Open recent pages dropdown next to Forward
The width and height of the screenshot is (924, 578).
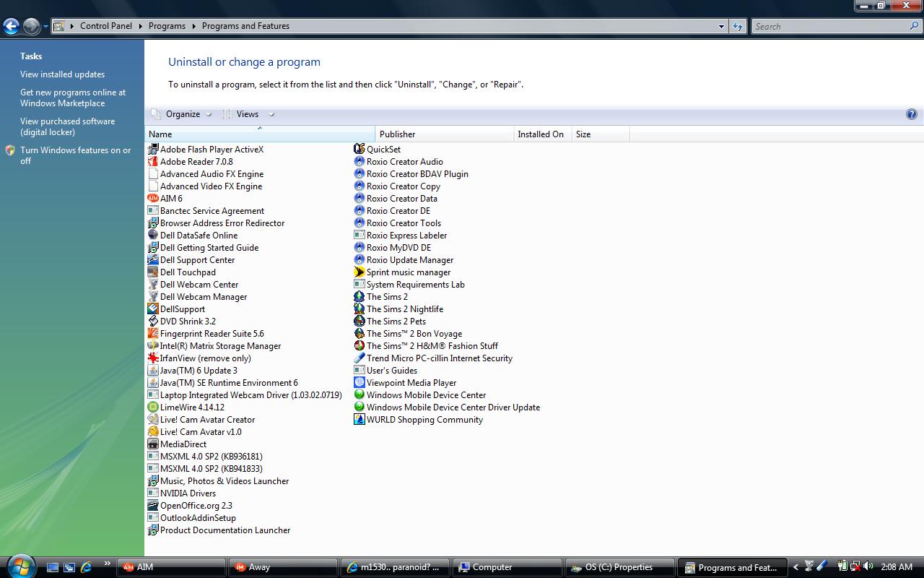coord(45,27)
